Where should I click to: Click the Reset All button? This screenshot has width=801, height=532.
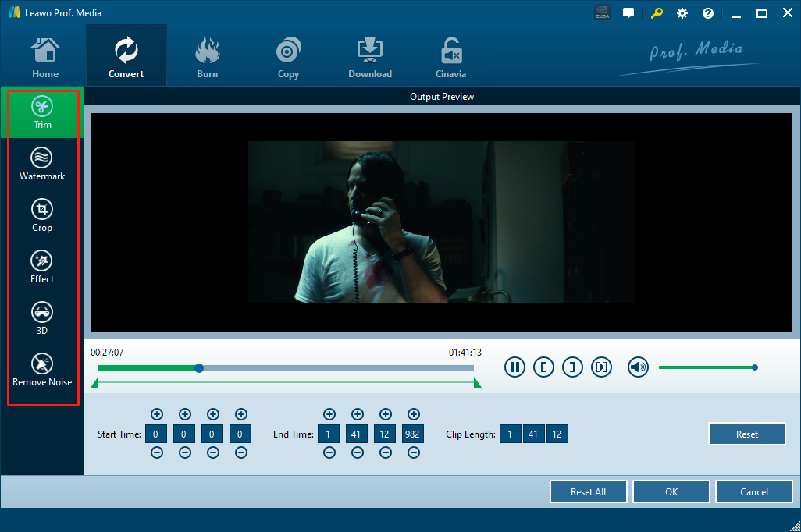point(588,492)
